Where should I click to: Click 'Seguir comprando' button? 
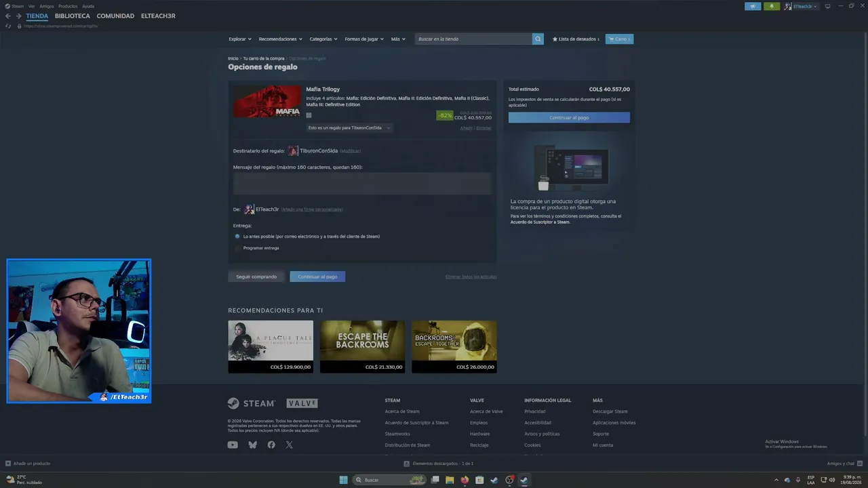pyautogui.click(x=256, y=277)
